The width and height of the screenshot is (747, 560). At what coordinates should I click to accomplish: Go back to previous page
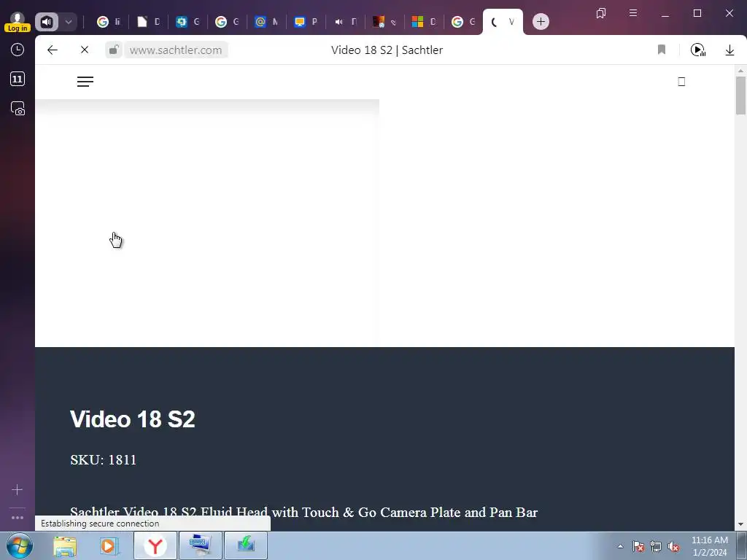point(53,50)
